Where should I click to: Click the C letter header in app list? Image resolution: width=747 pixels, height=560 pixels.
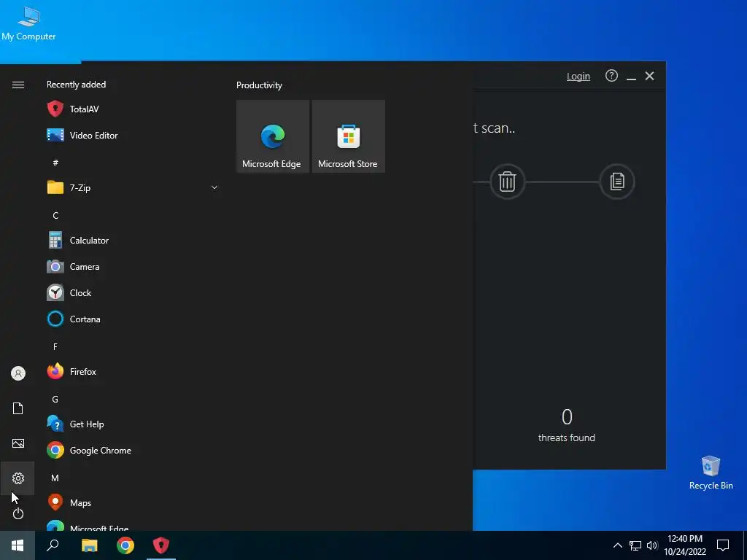(x=55, y=216)
